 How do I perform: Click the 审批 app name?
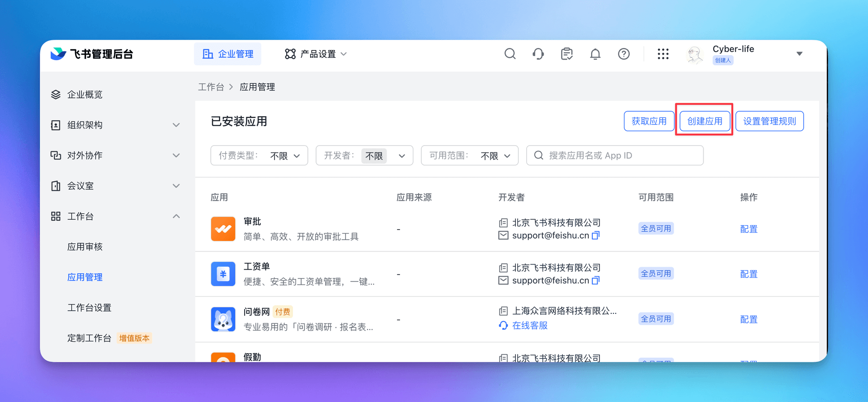coord(252,221)
